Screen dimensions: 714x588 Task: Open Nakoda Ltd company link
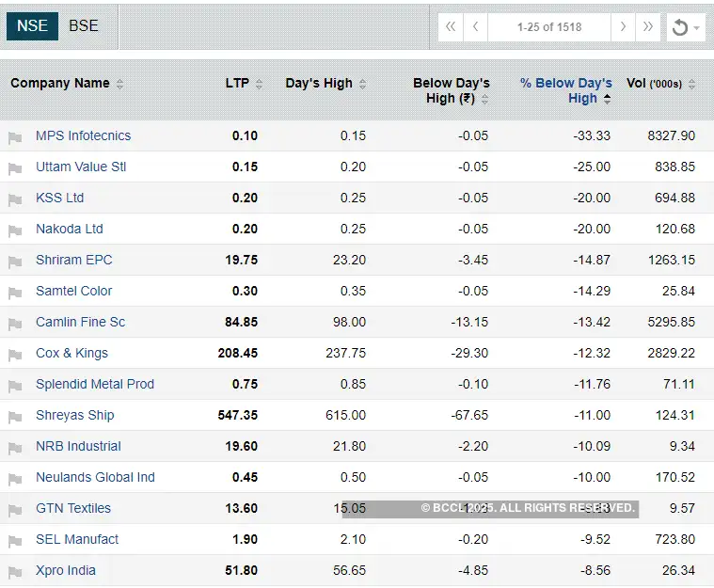(70, 229)
